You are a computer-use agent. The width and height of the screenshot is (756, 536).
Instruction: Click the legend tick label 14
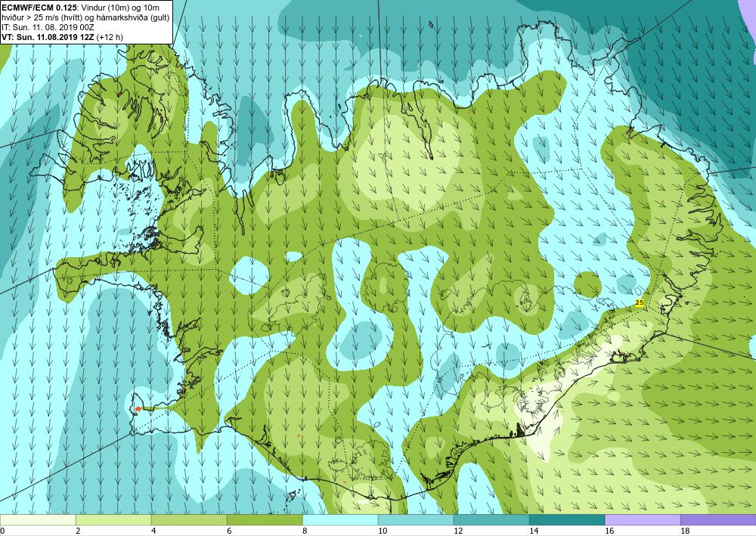pos(534,531)
